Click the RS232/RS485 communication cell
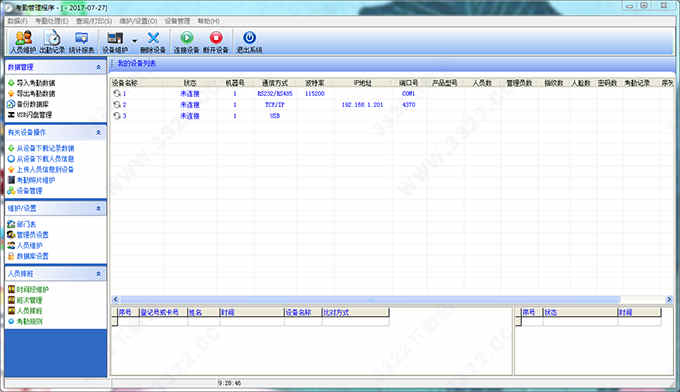 click(275, 94)
